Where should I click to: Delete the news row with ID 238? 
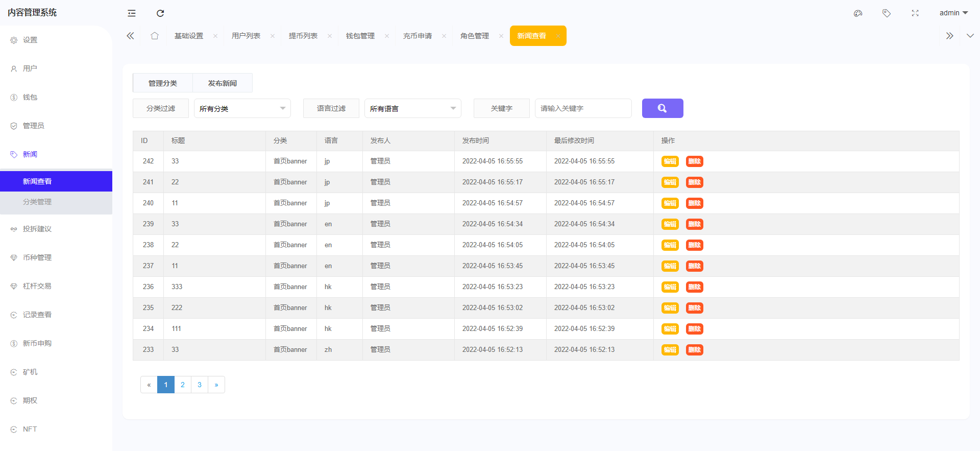694,245
